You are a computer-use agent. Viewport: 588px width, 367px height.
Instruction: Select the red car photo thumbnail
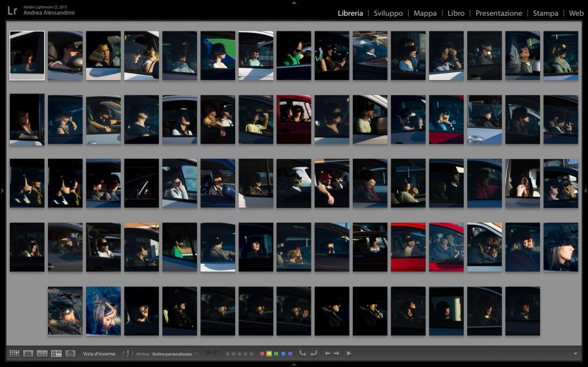coord(409,247)
